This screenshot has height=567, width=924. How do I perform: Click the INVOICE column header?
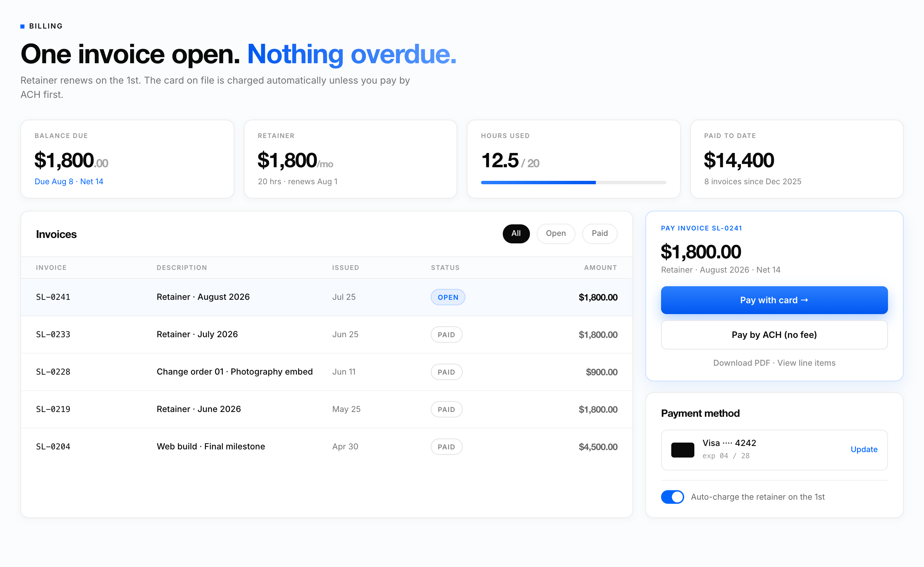click(x=51, y=268)
